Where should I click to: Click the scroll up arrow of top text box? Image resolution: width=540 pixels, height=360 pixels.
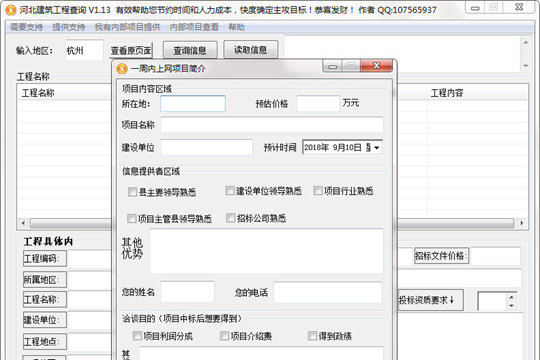pos(526,43)
